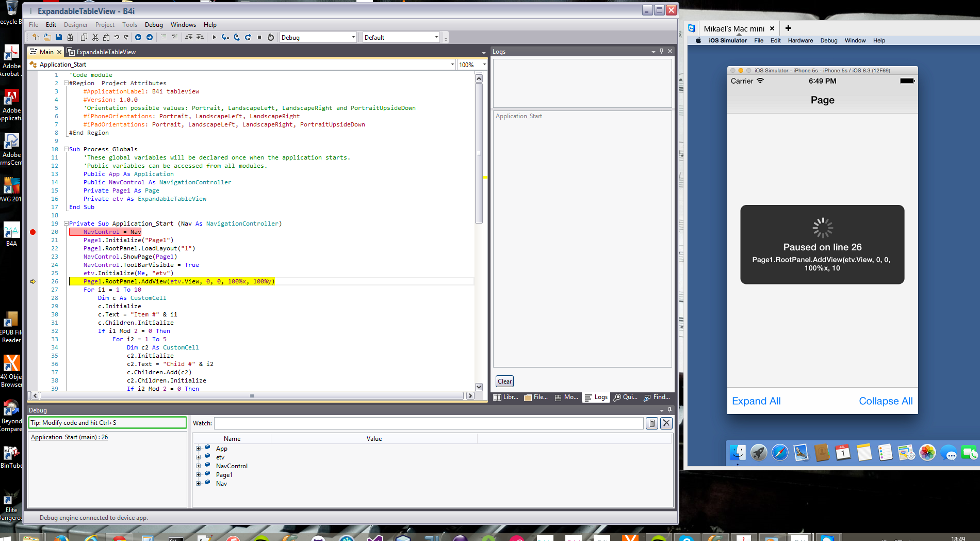Toggle the breakpoint on line 20
Viewport: 980px width, 541px height.
(x=32, y=232)
